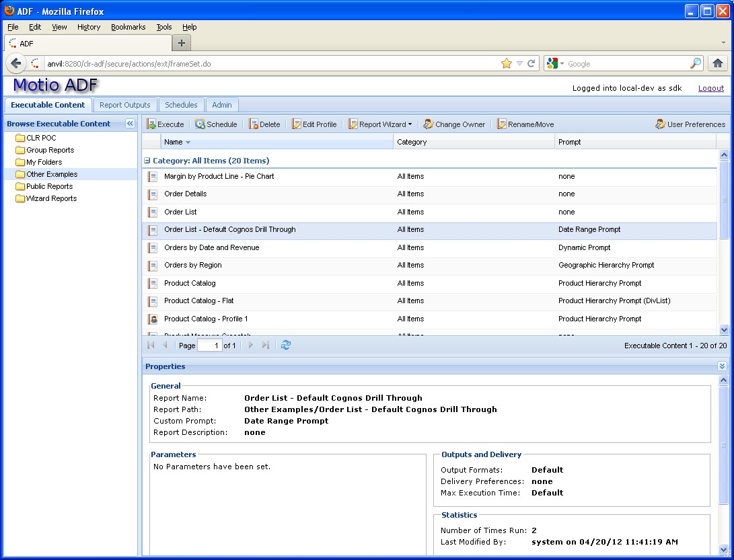Click the Product Hierarchy Prompt (DivList) cell
Image resolution: width=734 pixels, height=560 pixels.
tap(614, 301)
